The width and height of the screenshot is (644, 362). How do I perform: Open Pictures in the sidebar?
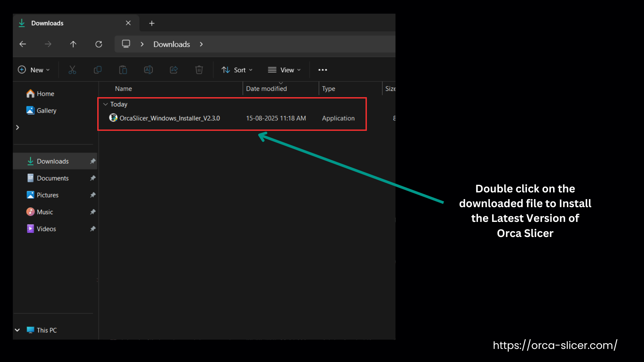point(43,195)
